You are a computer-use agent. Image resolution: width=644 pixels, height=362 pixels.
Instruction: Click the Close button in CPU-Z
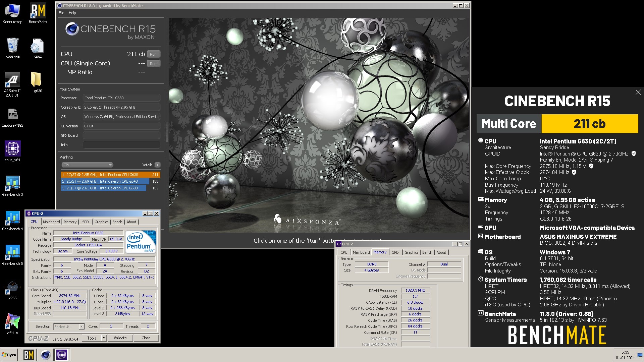click(x=146, y=338)
